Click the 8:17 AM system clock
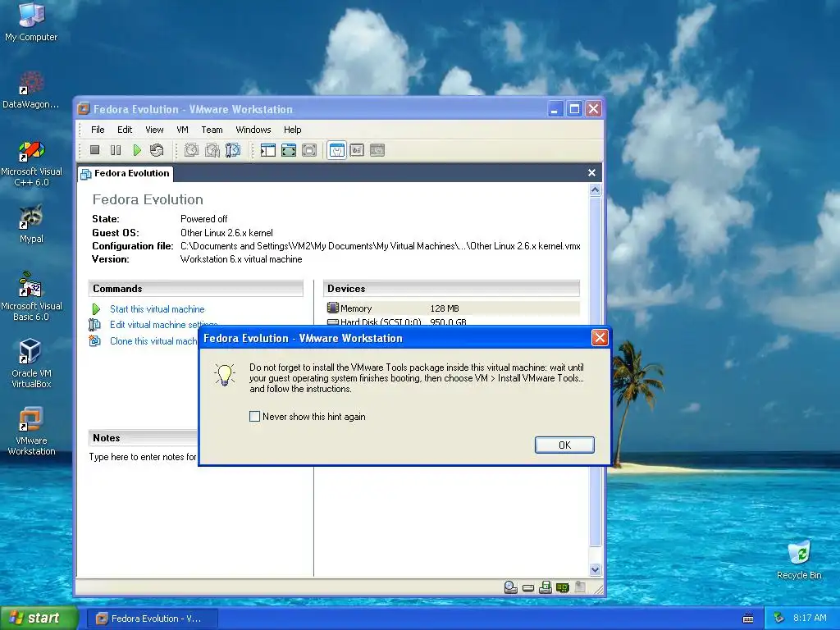Image resolution: width=840 pixels, height=630 pixels. point(810,618)
